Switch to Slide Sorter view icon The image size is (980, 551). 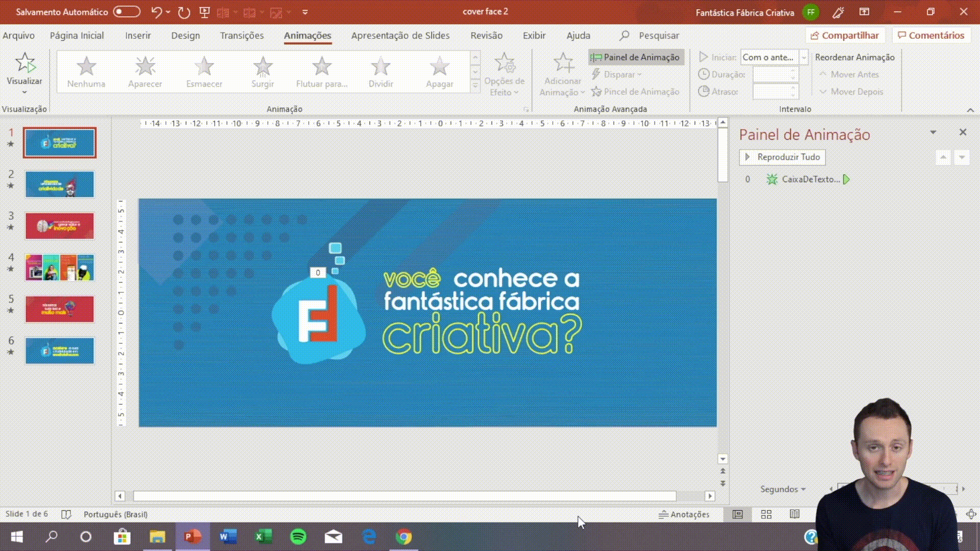(x=766, y=514)
